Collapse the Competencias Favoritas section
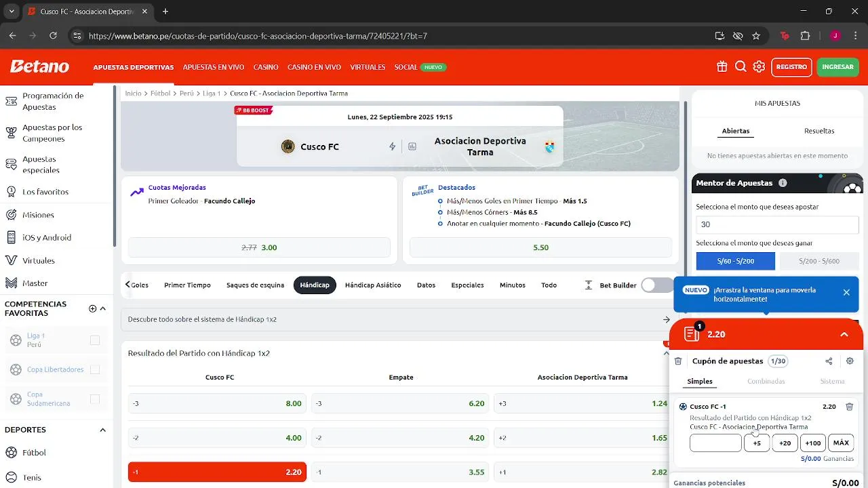Screen dimensions: 868x488 click(x=103, y=308)
